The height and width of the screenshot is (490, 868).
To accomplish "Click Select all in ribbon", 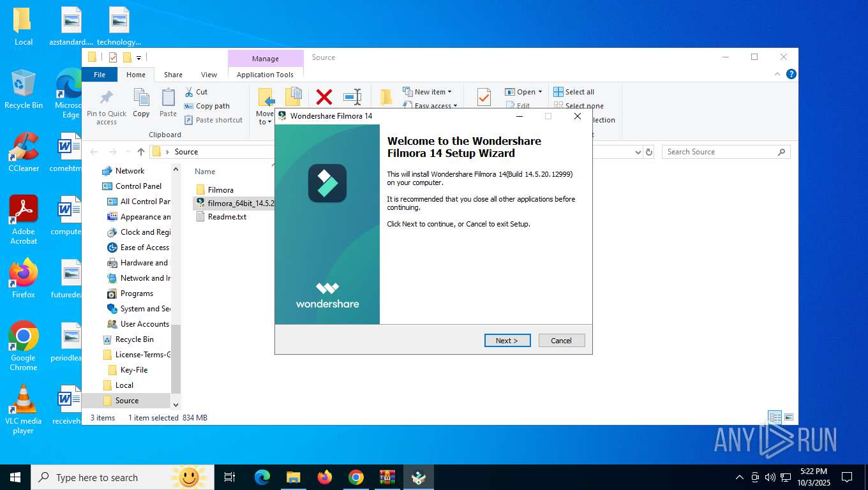I will [x=574, y=92].
